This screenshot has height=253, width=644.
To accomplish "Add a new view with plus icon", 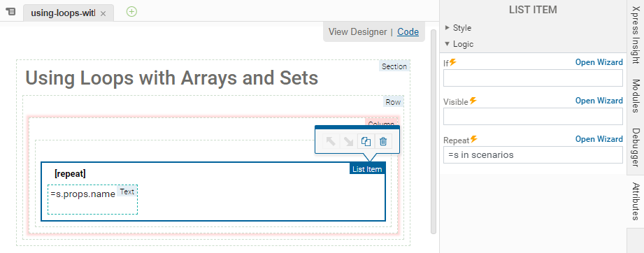I will (131, 12).
